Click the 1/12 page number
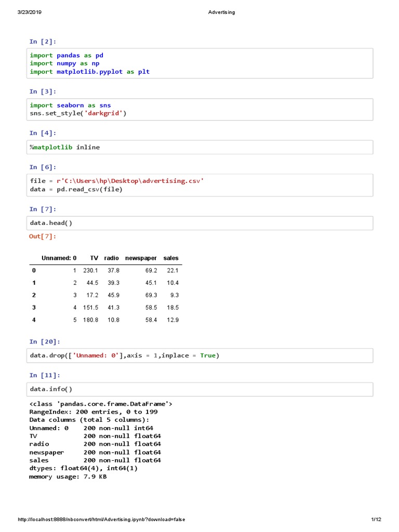Image resolution: width=399 pixels, height=532 pixels. point(376,520)
